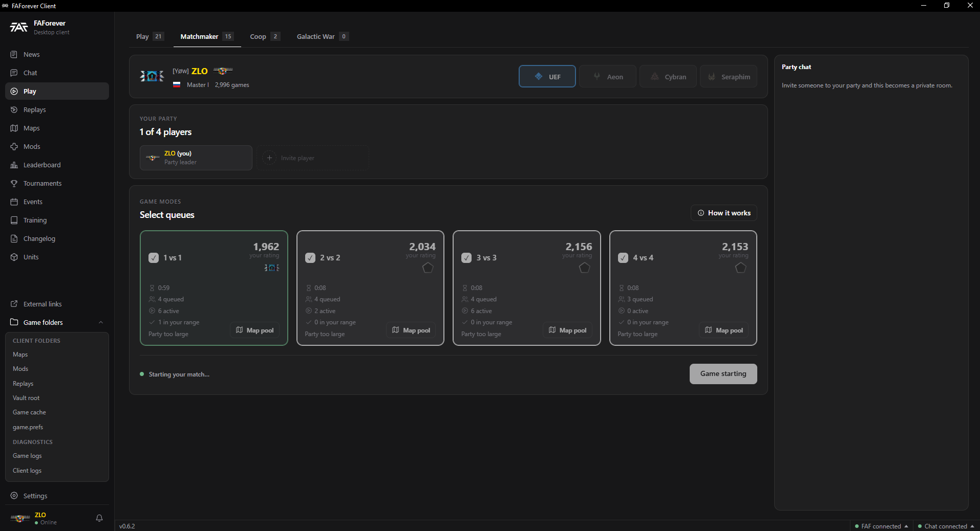Select the Aeon faction
The image size is (980, 531).
click(608, 76)
